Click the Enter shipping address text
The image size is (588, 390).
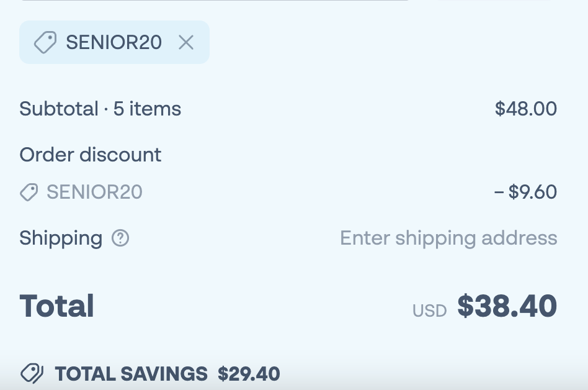(x=448, y=238)
